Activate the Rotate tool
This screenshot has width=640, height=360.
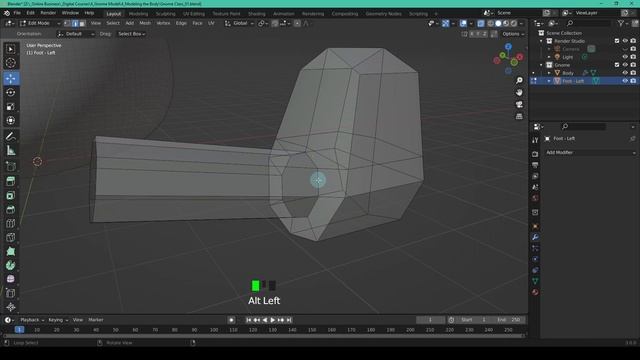(x=11, y=92)
